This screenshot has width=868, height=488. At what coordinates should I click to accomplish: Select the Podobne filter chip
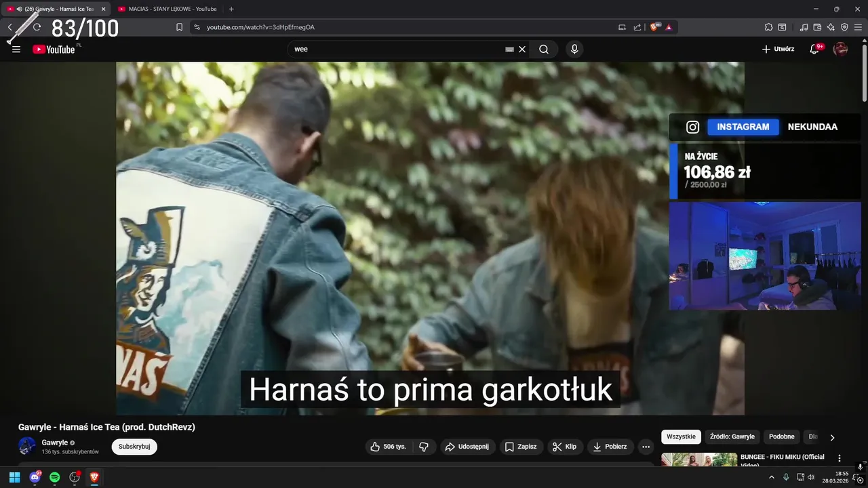click(782, 437)
